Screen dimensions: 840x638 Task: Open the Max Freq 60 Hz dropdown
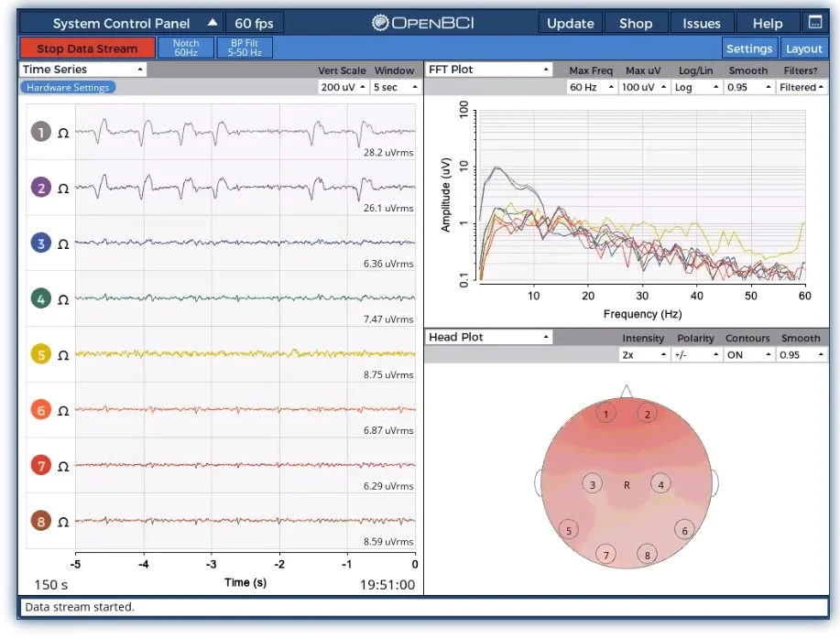[x=591, y=87]
